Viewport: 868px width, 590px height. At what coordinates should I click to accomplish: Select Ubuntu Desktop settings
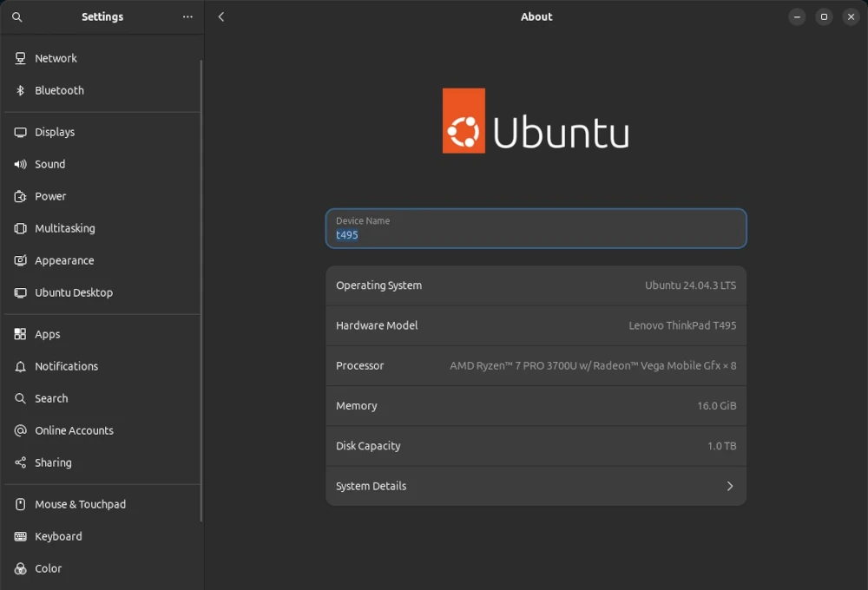(x=102, y=292)
